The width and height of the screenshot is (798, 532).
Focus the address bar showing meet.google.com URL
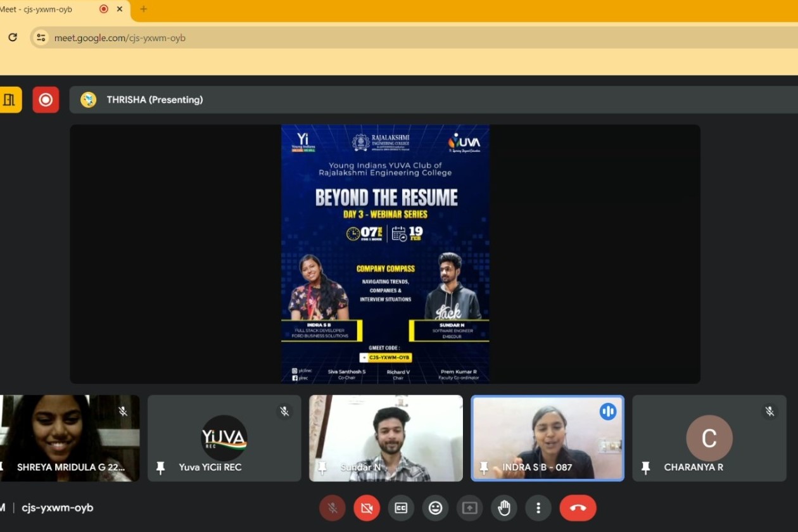(414, 37)
